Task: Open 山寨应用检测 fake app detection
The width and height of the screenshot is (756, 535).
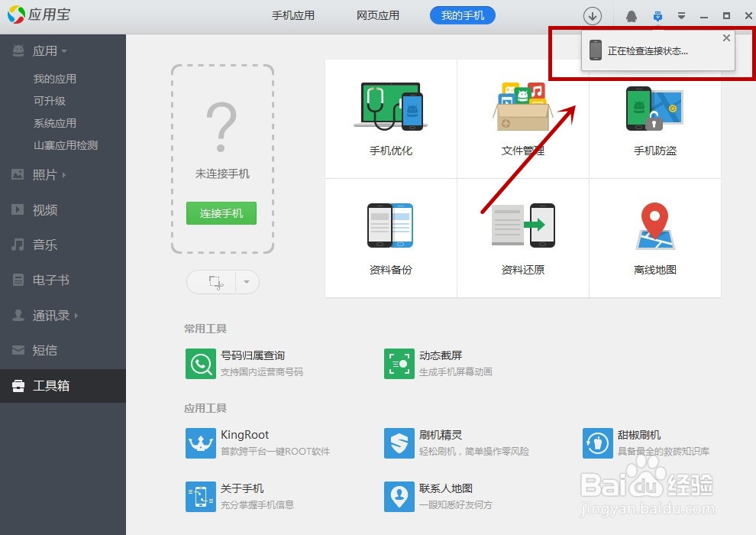Action: tap(66, 145)
